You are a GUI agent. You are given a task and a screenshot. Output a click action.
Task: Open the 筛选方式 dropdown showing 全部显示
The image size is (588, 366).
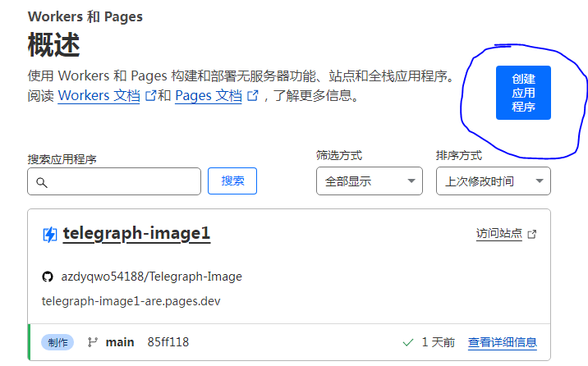coord(369,181)
